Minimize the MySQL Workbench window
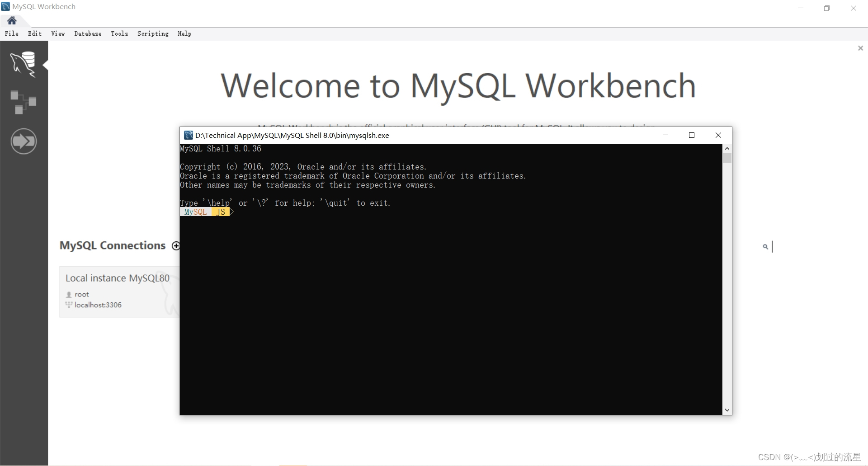The image size is (868, 466). pos(801,8)
